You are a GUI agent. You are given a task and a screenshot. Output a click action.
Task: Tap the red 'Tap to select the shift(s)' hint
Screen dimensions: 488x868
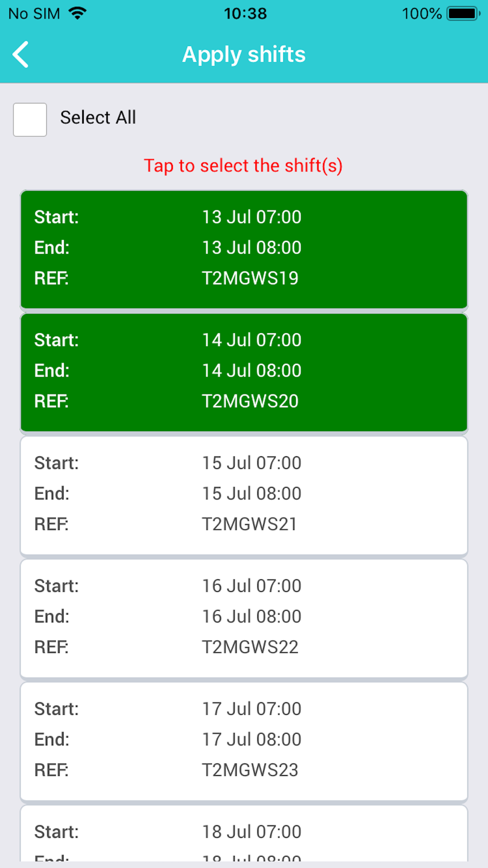tap(243, 166)
